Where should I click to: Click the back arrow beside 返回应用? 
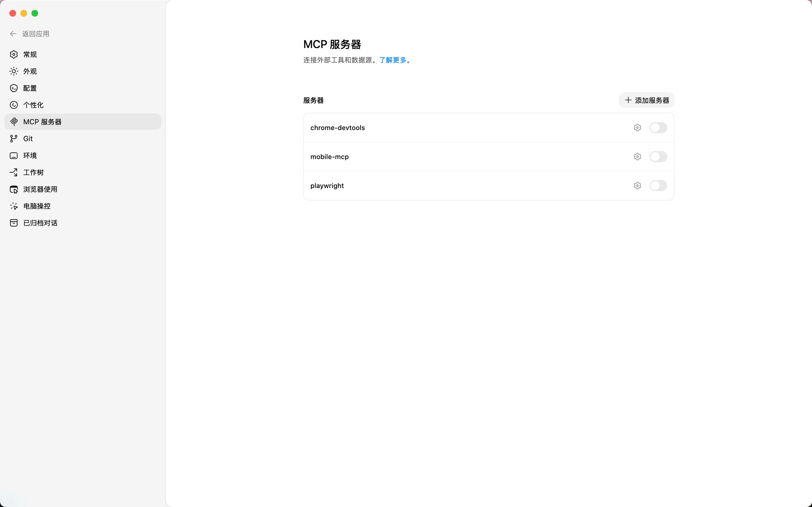click(13, 33)
